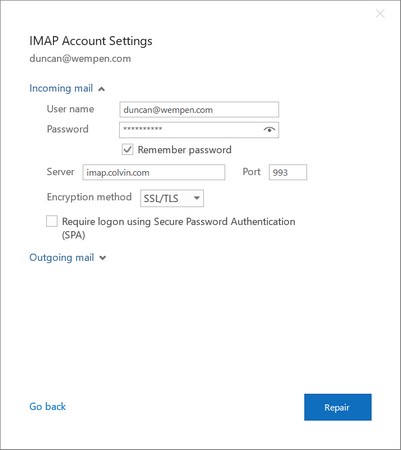The image size is (401, 450).
Task: Click the IMAP Account Settings title
Action: coord(91,41)
